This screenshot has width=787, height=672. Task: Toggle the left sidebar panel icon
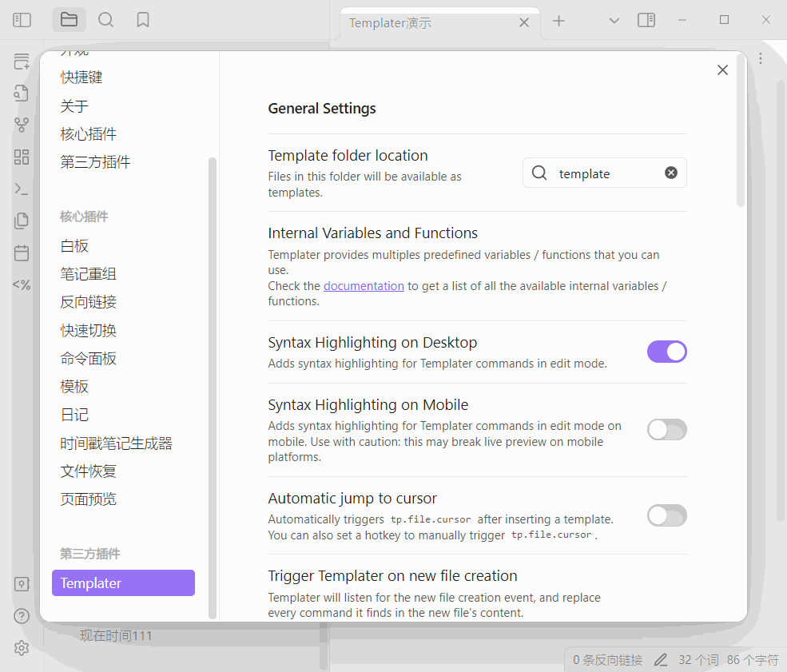click(x=22, y=20)
